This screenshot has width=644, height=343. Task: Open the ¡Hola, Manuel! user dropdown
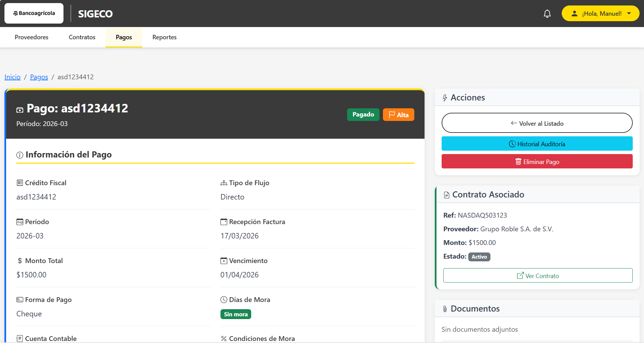click(600, 13)
